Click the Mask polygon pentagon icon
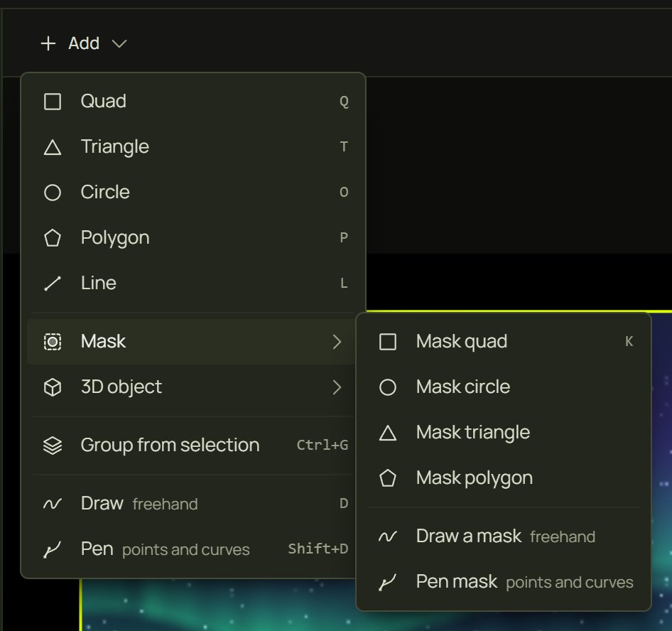The image size is (672, 631). click(x=388, y=478)
